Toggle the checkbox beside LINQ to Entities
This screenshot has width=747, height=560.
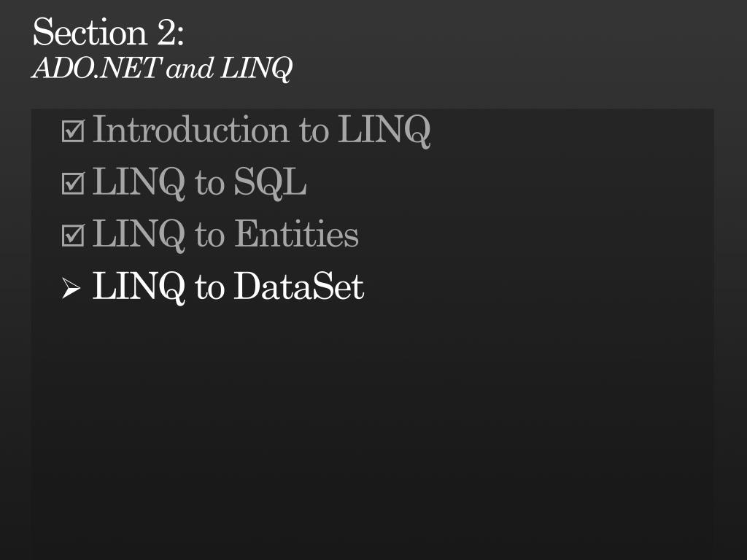(x=73, y=236)
